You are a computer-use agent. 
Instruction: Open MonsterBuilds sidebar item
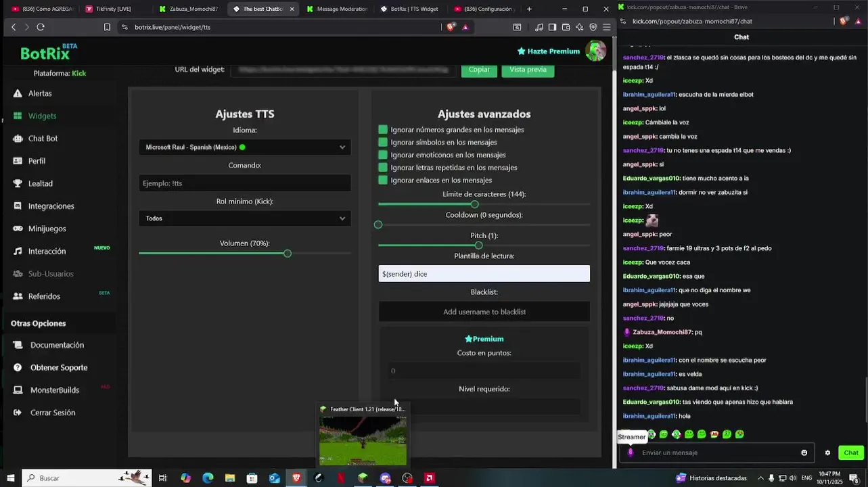click(54, 390)
